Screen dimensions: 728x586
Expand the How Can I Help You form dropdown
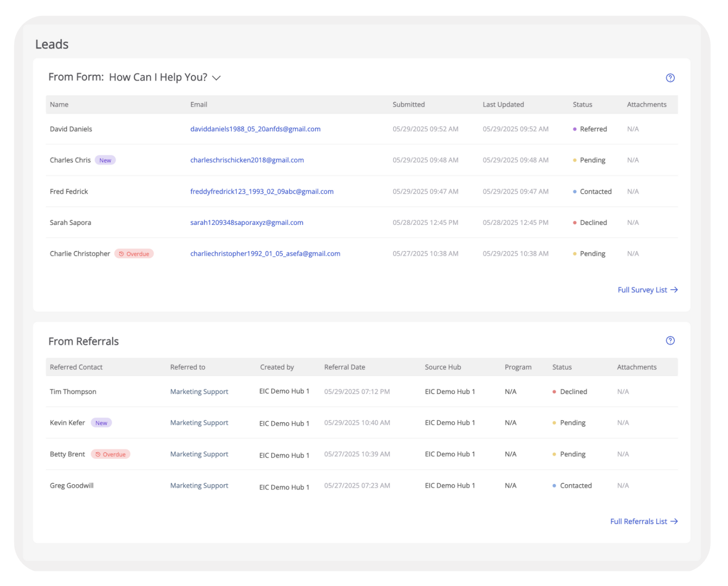point(216,78)
